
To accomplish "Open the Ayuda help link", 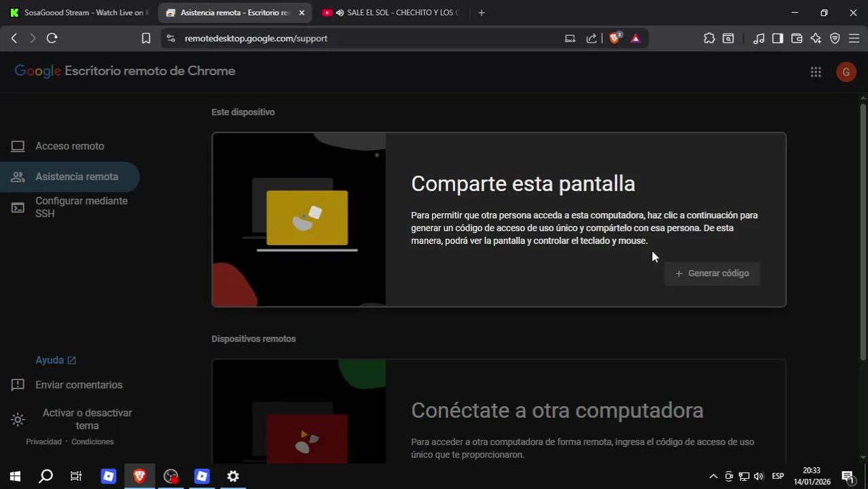I will click(x=56, y=360).
